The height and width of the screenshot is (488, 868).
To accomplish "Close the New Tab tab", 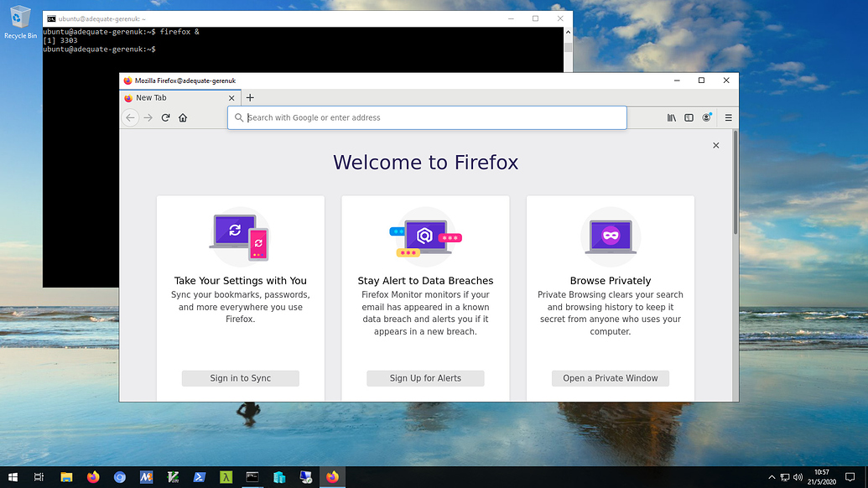I will pos(231,98).
